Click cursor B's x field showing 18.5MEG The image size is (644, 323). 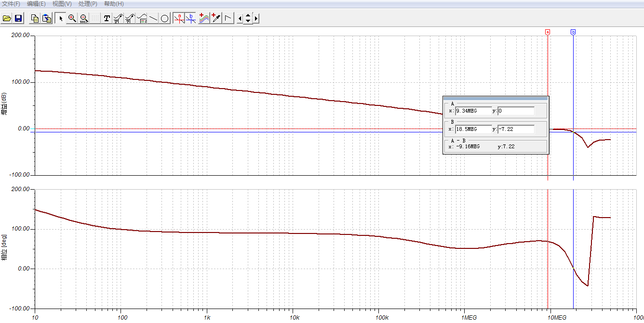pos(473,129)
